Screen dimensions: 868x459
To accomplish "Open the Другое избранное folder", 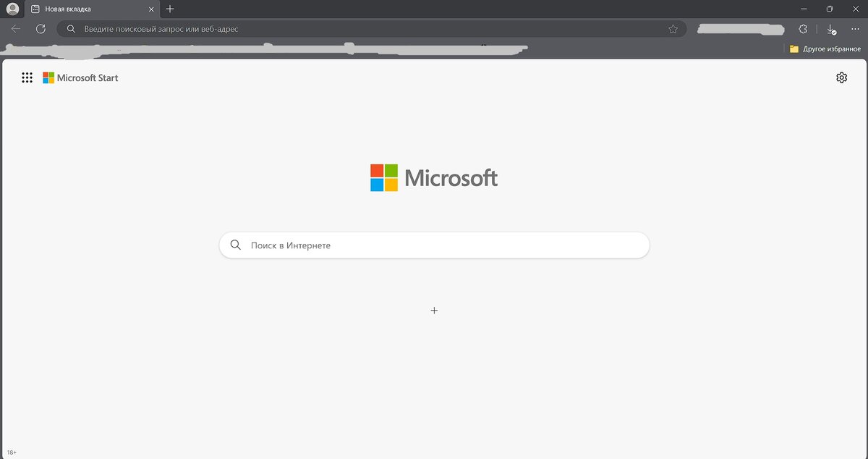I will tap(825, 49).
